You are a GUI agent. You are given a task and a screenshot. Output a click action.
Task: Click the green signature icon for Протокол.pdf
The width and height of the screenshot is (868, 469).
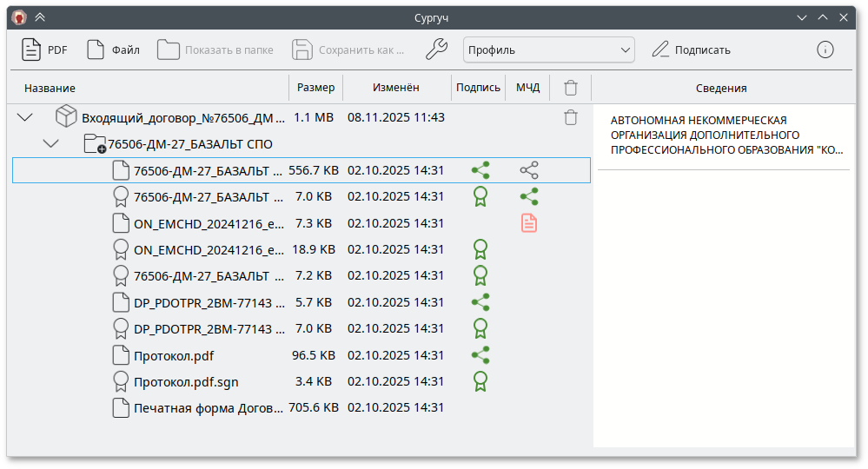[480, 354]
